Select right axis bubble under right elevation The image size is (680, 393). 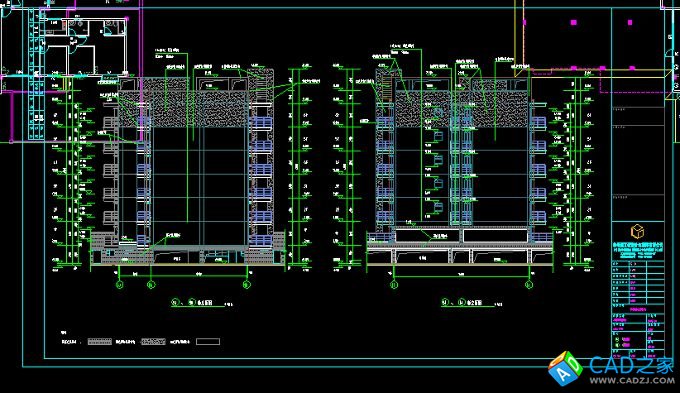(529, 285)
